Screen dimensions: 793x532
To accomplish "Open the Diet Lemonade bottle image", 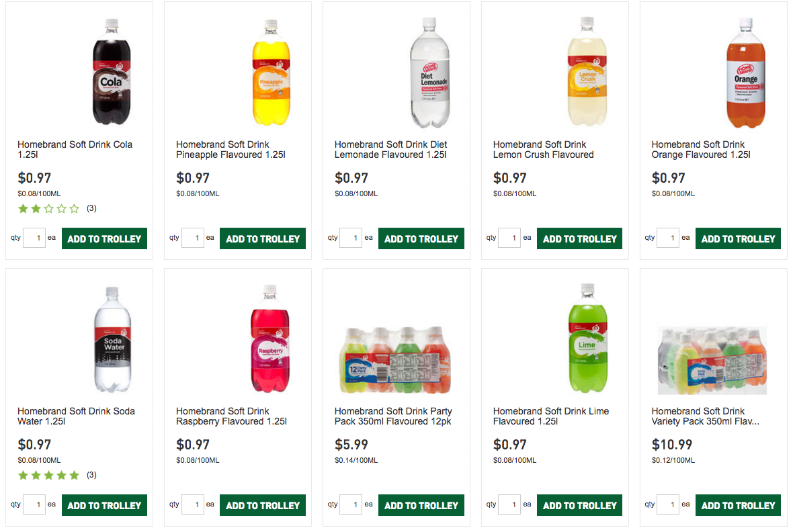I will [x=429, y=73].
